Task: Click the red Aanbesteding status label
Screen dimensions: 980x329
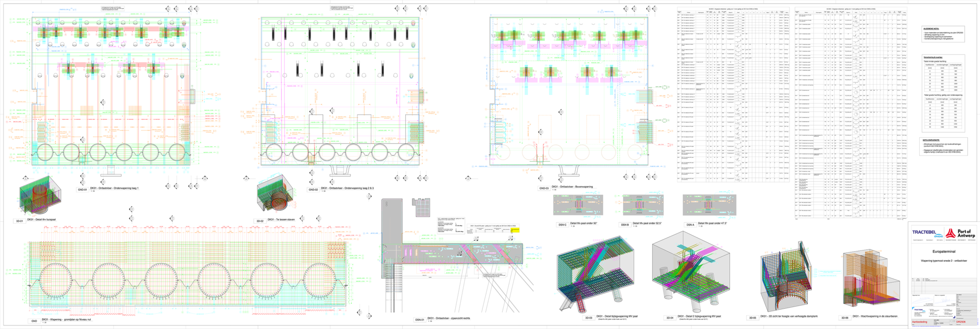Action: (x=919, y=322)
